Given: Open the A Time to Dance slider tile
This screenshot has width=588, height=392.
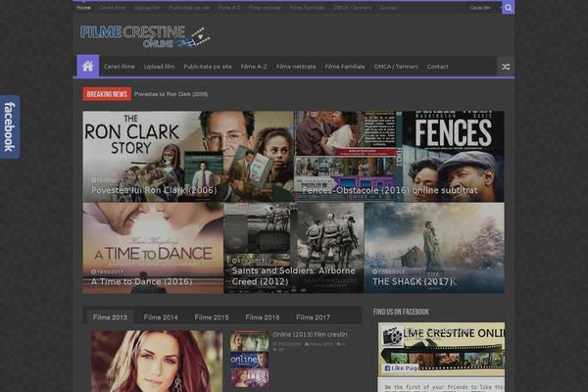Looking at the screenshot, I should (x=153, y=248).
